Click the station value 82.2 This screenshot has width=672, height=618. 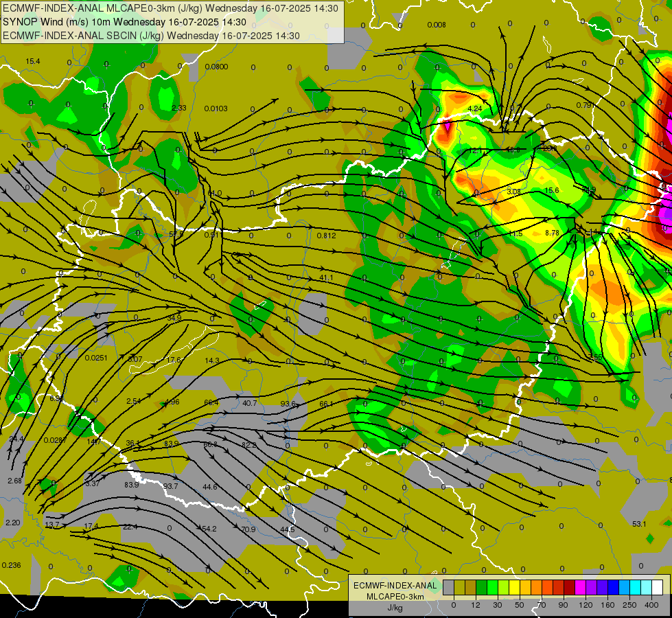(x=248, y=445)
